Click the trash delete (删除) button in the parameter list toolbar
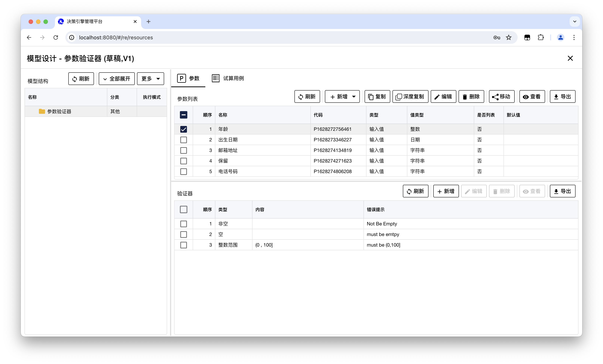Image resolution: width=603 pixels, height=364 pixels. click(471, 97)
